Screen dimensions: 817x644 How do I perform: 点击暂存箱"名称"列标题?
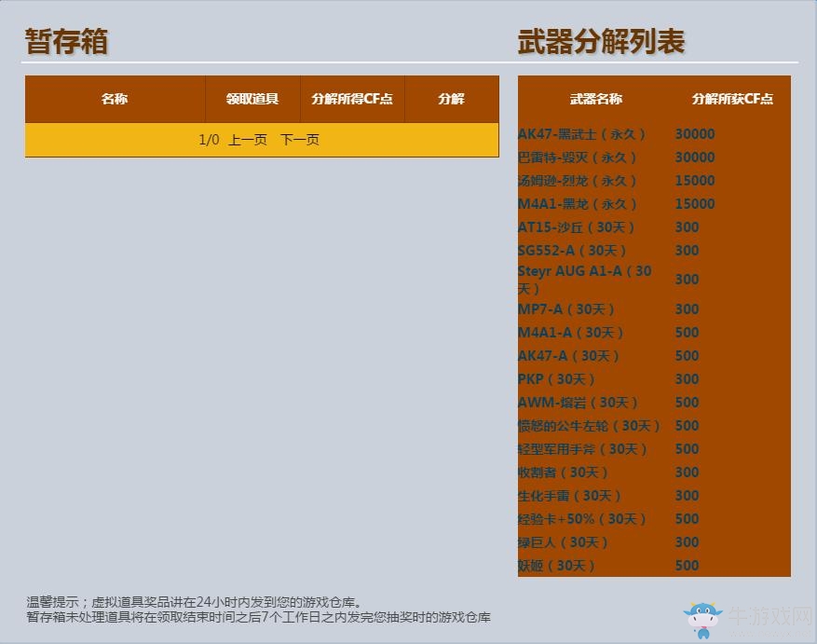[115, 99]
